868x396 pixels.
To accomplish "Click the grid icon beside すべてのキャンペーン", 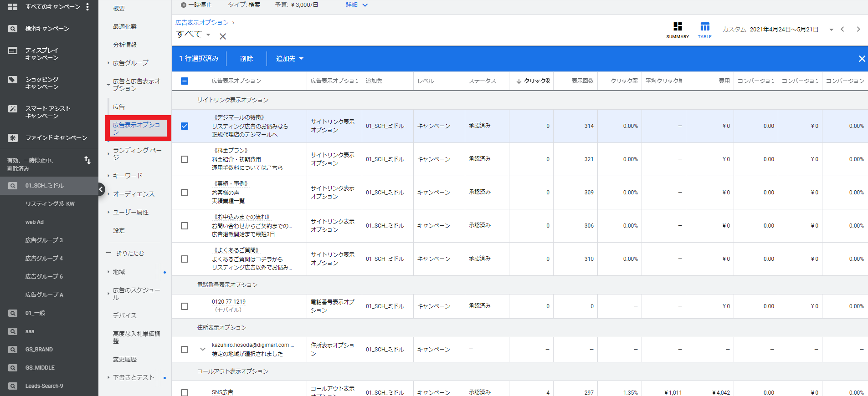I will (x=13, y=7).
